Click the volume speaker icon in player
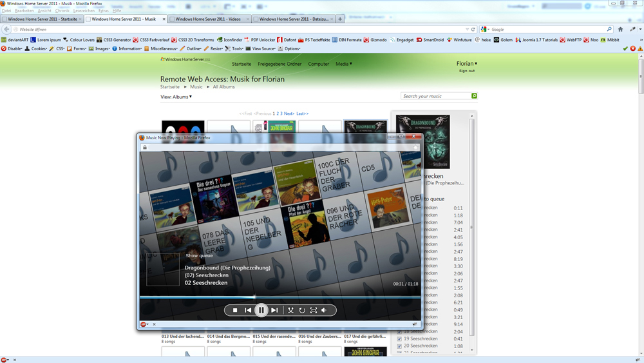This screenshot has height=363, width=644. (x=324, y=310)
